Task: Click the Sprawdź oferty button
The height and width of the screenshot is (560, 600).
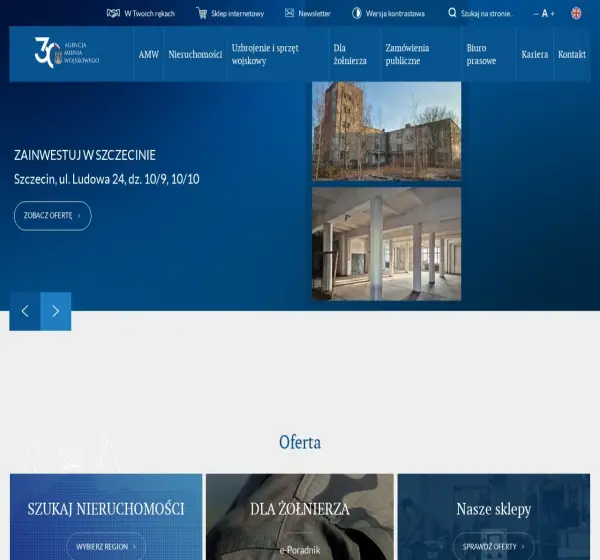Action: [494, 547]
